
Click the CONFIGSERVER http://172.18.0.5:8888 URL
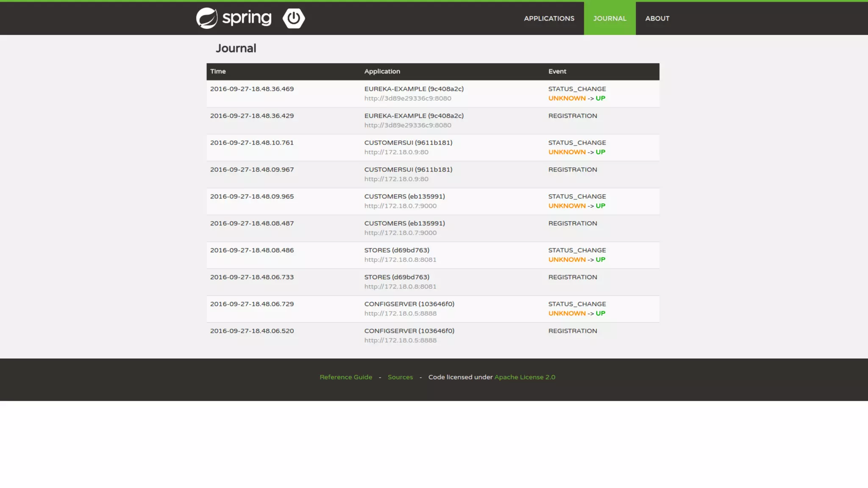pyautogui.click(x=400, y=313)
